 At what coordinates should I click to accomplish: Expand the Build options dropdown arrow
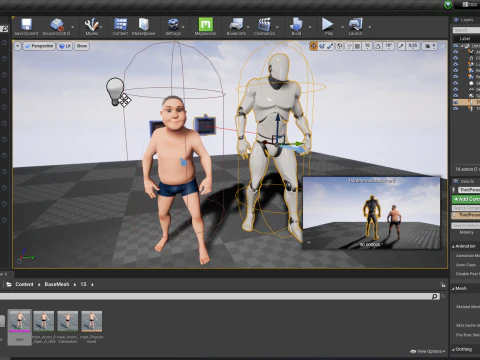[x=310, y=27]
